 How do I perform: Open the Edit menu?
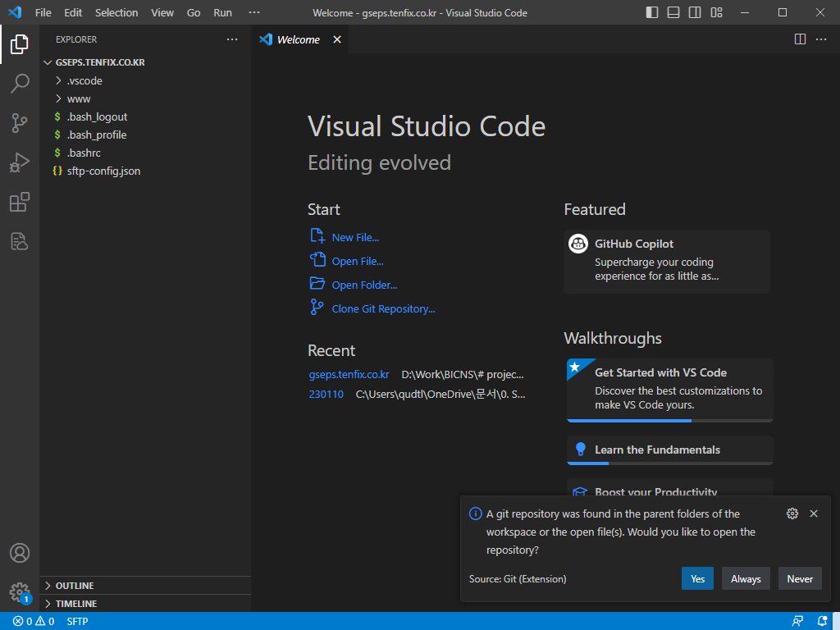tap(73, 12)
